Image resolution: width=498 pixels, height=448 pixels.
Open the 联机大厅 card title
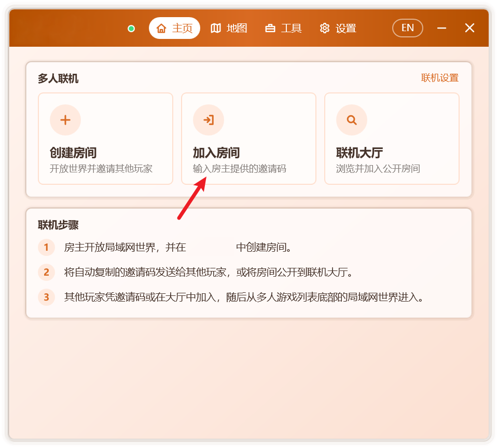tap(359, 153)
